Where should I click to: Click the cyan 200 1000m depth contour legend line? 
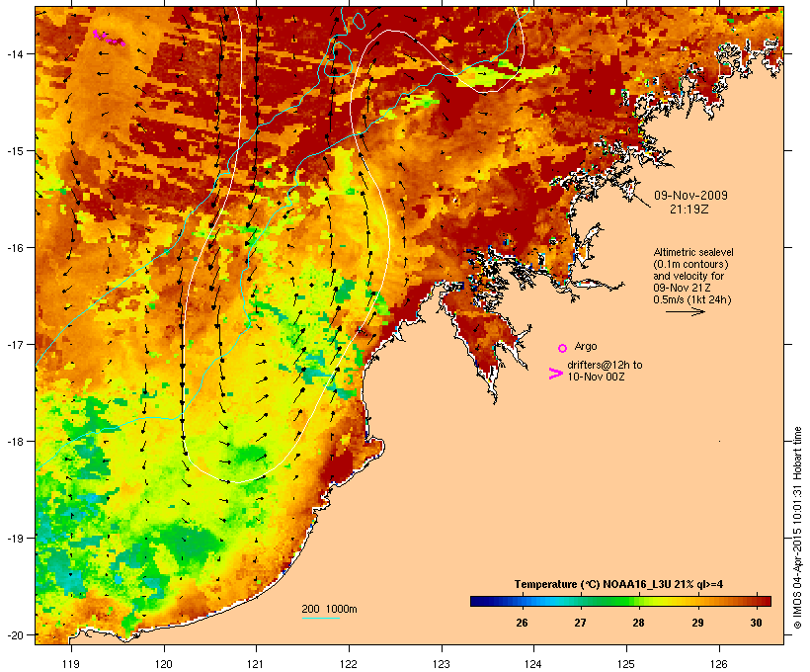coord(321,619)
